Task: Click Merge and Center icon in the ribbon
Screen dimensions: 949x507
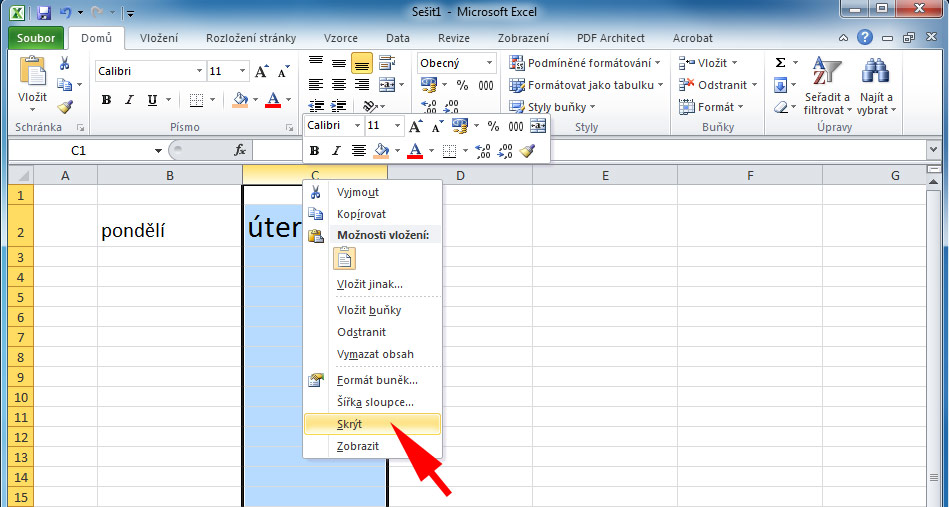Action: (386, 85)
